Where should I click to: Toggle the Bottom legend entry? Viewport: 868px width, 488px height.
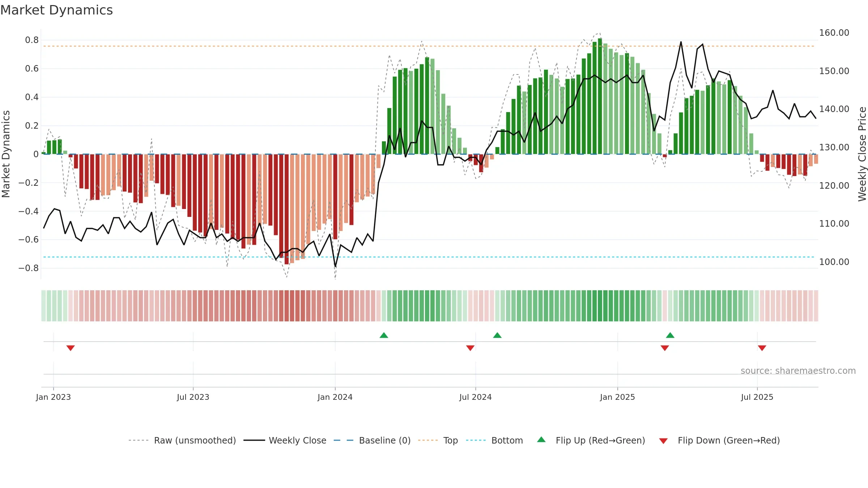(x=494, y=440)
